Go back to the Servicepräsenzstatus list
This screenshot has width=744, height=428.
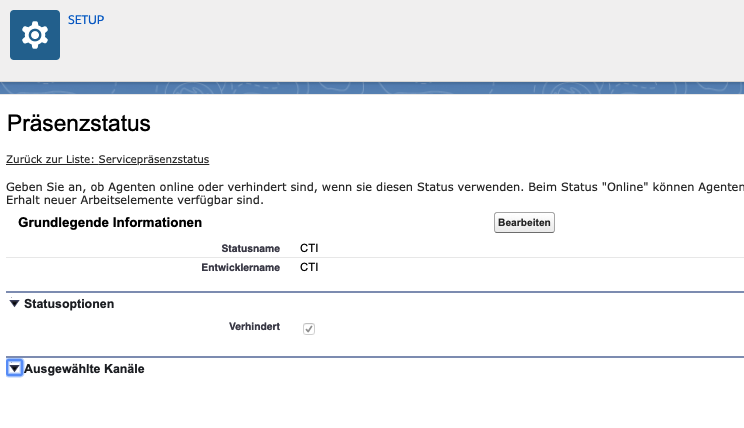point(108,159)
